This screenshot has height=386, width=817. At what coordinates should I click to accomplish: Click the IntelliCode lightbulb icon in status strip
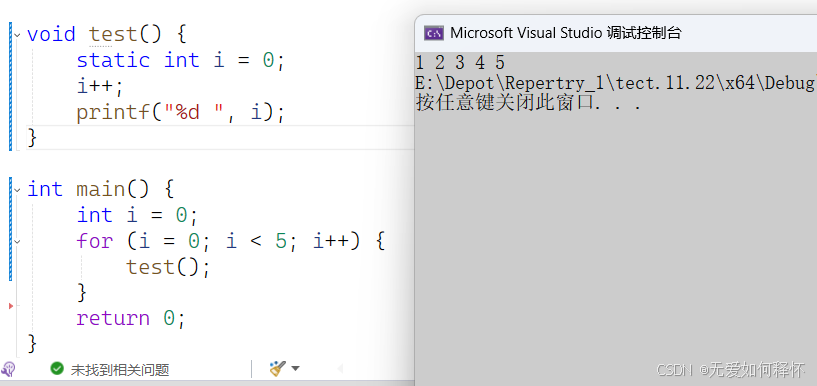pos(8,369)
